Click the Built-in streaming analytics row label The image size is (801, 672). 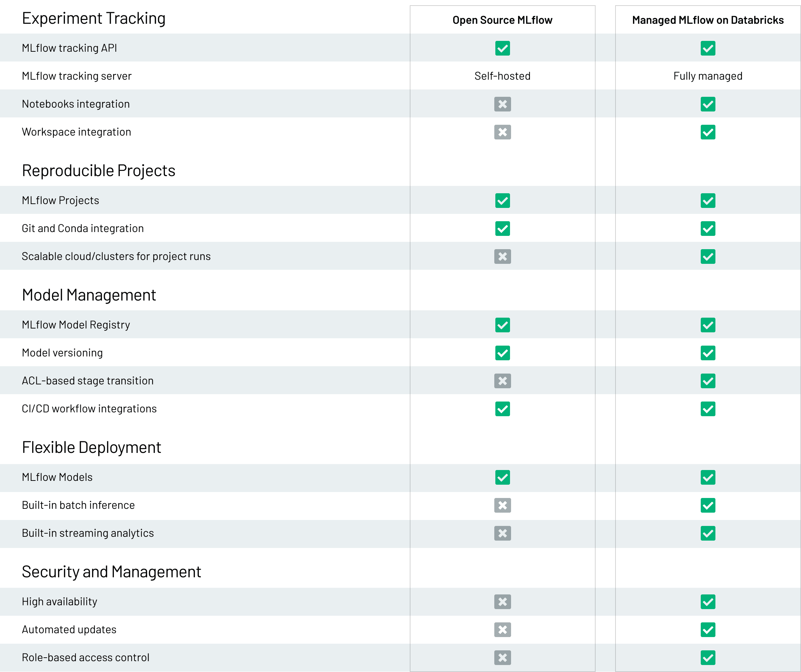coord(88,533)
